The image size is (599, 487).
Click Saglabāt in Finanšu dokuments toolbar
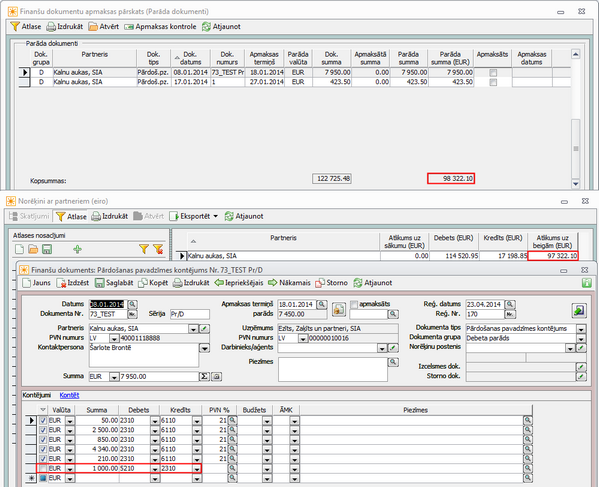click(114, 283)
